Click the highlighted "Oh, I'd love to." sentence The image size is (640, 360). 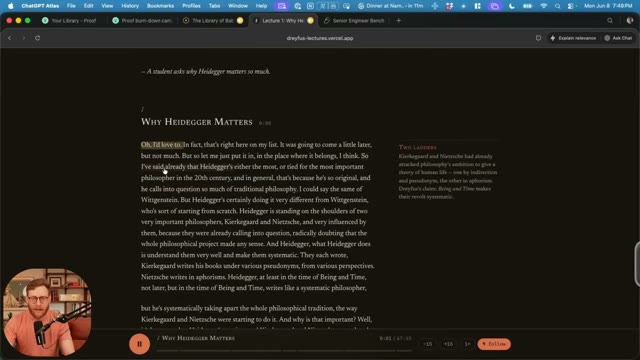click(162, 144)
